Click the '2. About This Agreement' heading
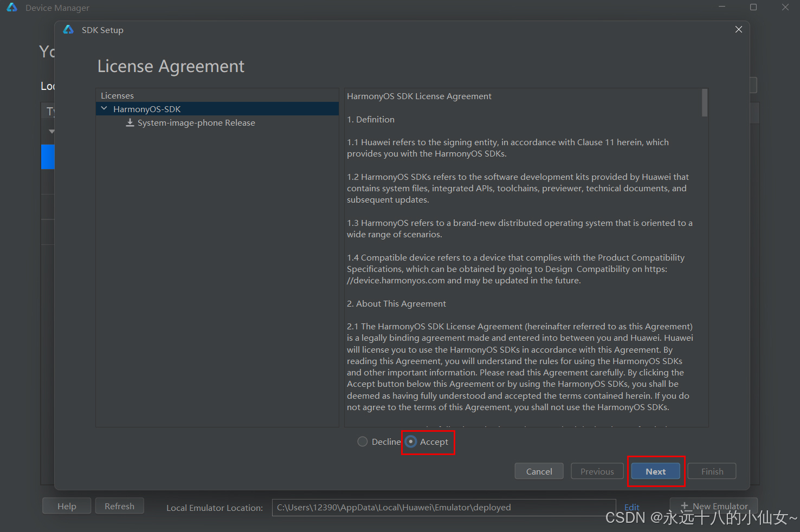The height and width of the screenshot is (532, 800). (x=396, y=303)
